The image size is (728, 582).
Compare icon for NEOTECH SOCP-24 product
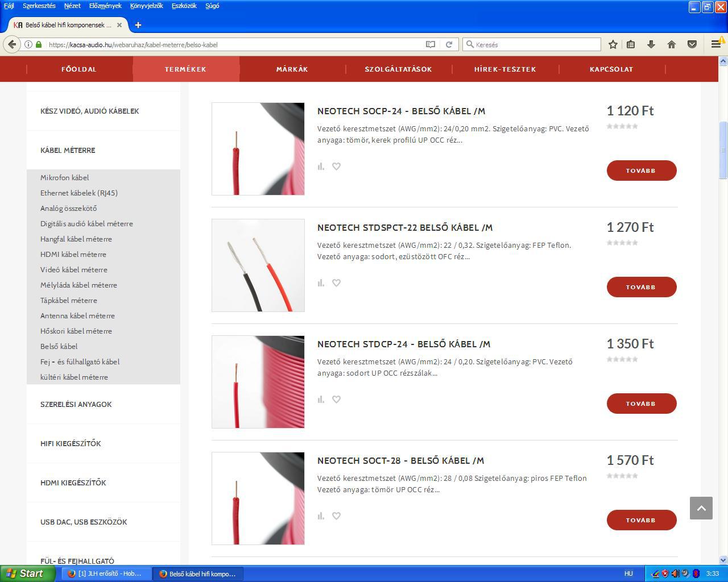(x=321, y=167)
